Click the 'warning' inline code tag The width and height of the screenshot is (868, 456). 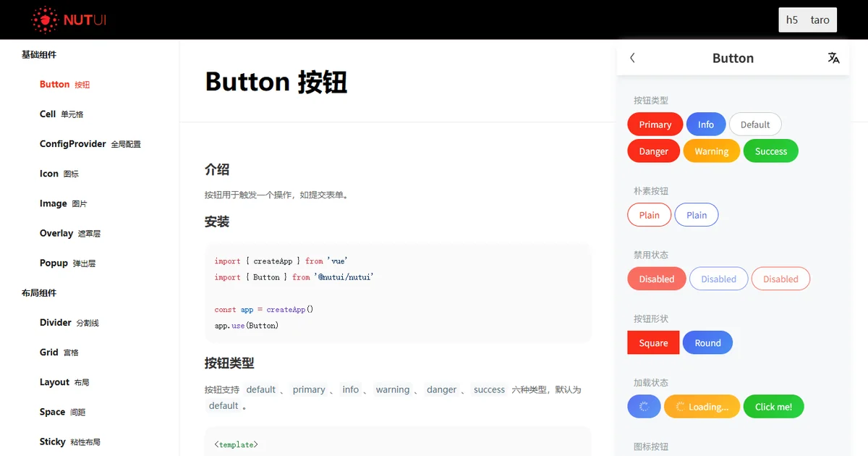393,389
